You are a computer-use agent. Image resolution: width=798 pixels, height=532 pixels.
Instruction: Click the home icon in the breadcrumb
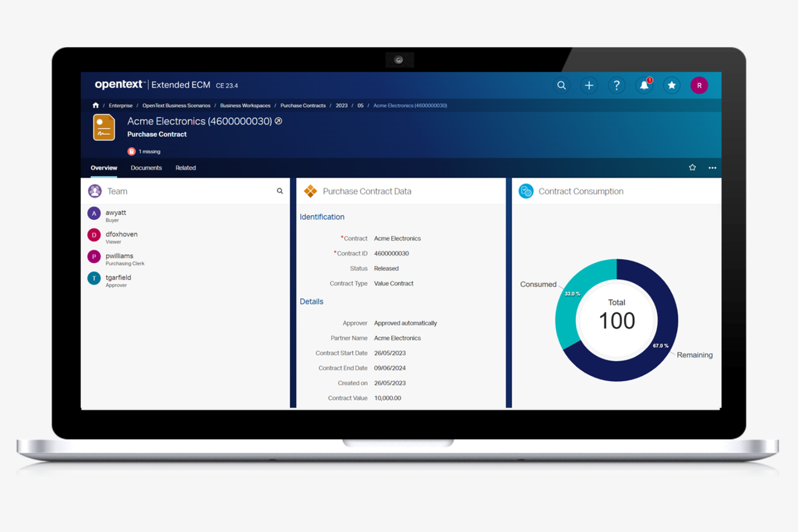click(x=95, y=105)
